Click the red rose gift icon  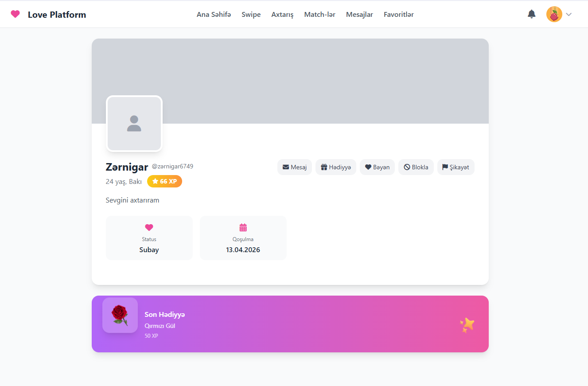[x=120, y=315]
